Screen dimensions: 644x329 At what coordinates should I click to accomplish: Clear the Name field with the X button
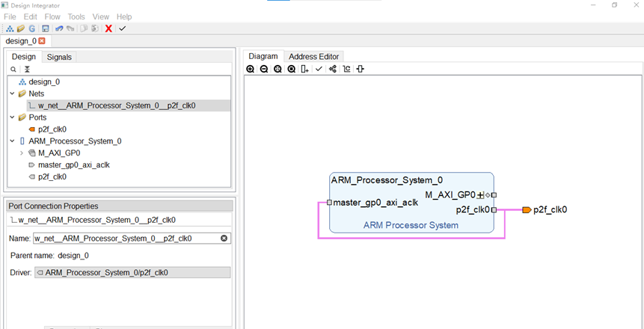coord(224,239)
